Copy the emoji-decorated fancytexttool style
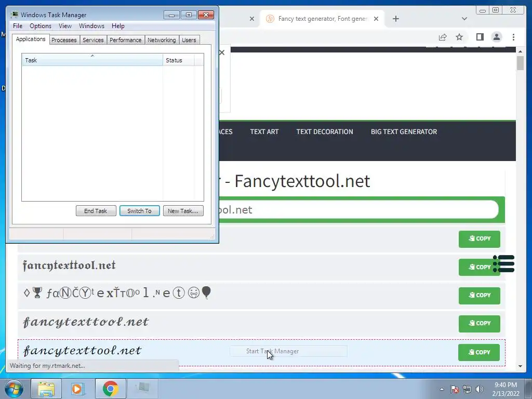532x399 pixels. (x=480, y=296)
